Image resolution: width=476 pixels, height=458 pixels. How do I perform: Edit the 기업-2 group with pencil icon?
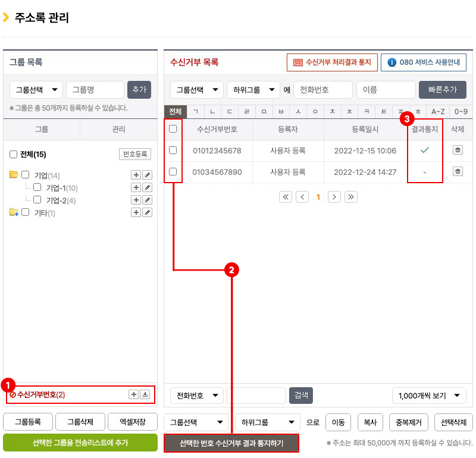148,200
